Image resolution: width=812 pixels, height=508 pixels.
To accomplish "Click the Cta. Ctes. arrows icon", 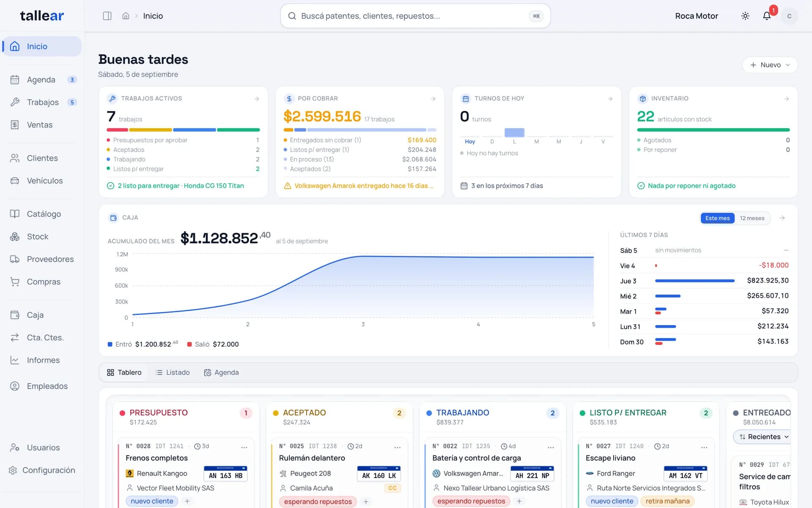I will coord(15,337).
